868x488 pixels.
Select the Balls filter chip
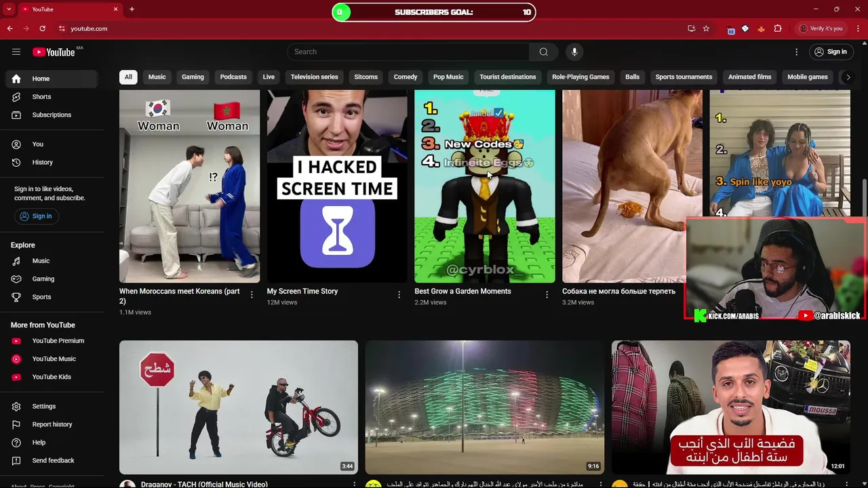[632, 77]
